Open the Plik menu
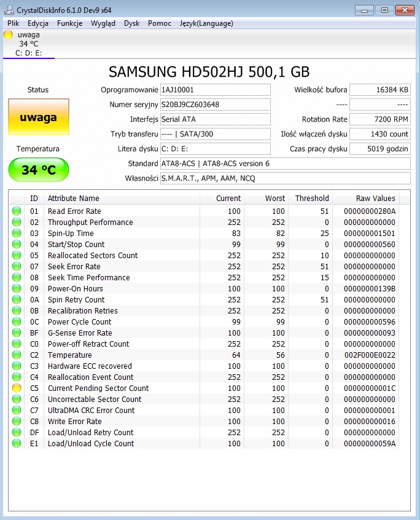420x520 pixels. pyautogui.click(x=14, y=23)
